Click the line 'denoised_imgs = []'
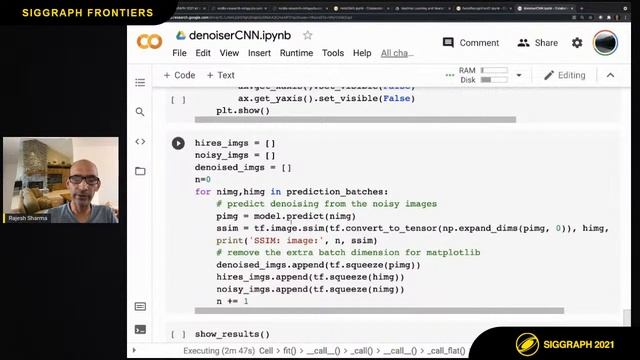 pos(243,167)
